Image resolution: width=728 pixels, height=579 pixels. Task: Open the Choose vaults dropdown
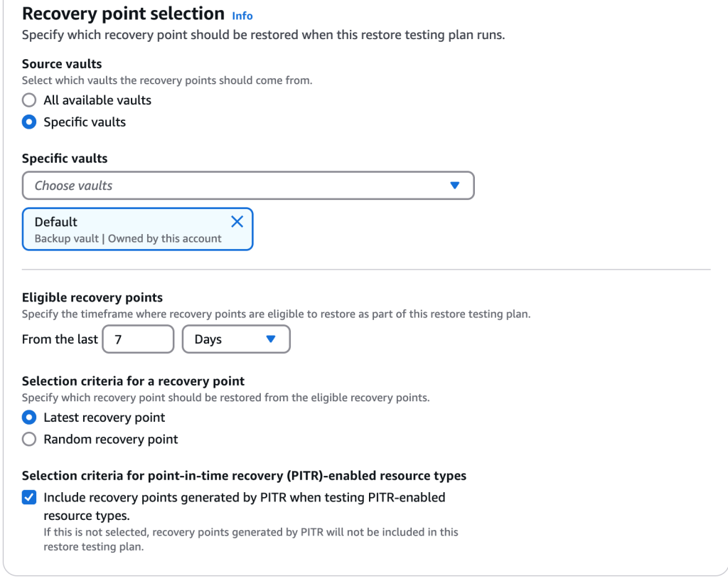click(248, 185)
